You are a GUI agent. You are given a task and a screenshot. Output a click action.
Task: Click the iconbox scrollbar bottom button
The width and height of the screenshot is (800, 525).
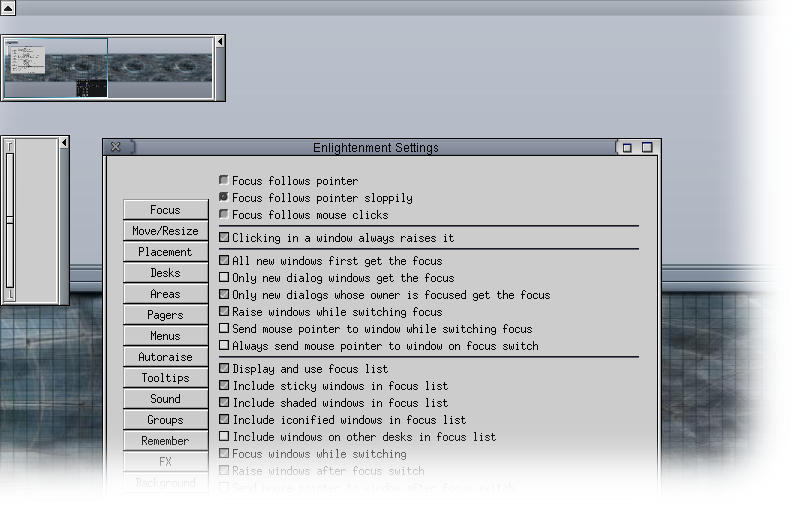(10, 294)
